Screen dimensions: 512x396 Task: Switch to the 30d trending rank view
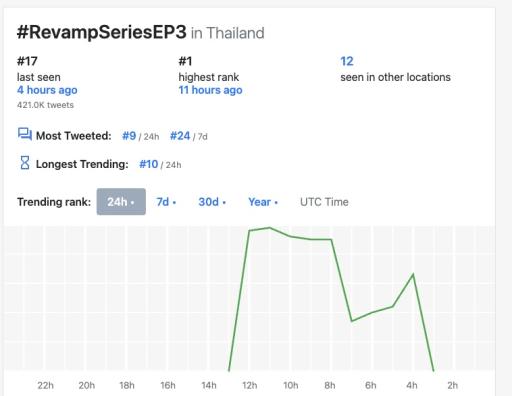(212, 202)
